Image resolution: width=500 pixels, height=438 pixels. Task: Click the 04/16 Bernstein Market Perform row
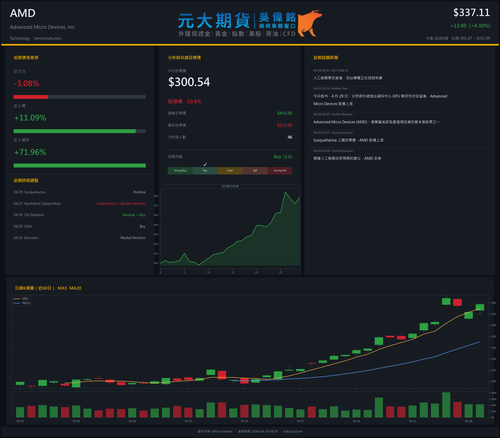[x=80, y=238]
